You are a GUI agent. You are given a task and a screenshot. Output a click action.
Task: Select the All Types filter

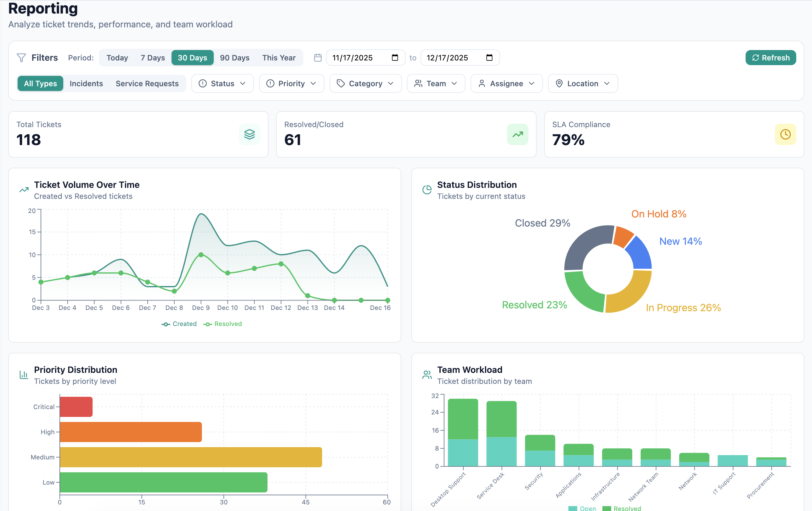tap(40, 84)
